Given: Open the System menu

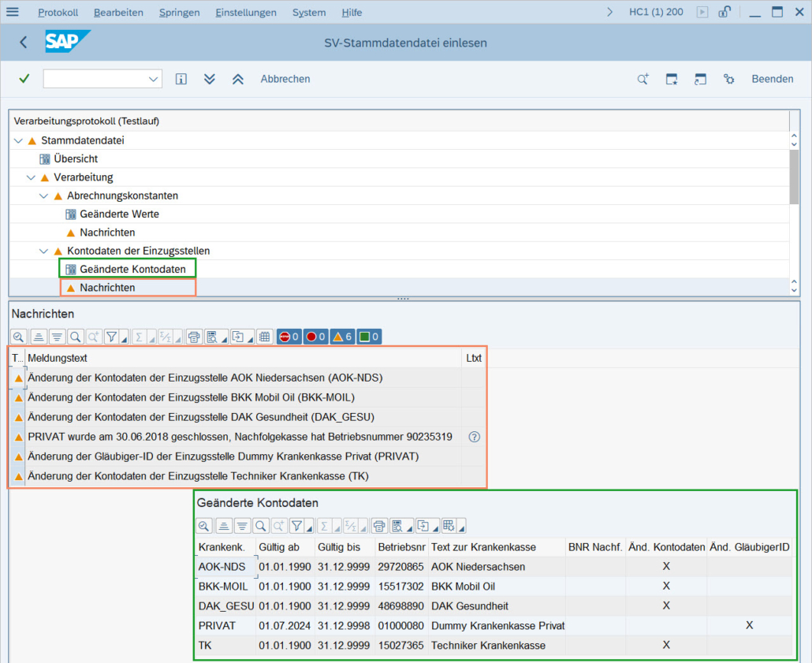Looking at the screenshot, I should point(309,13).
